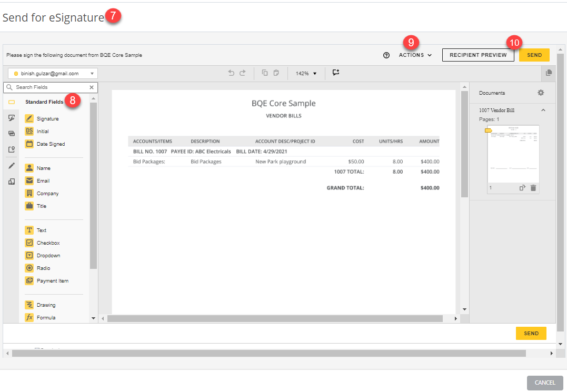Toggle the documents panel icon

[x=549, y=73]
